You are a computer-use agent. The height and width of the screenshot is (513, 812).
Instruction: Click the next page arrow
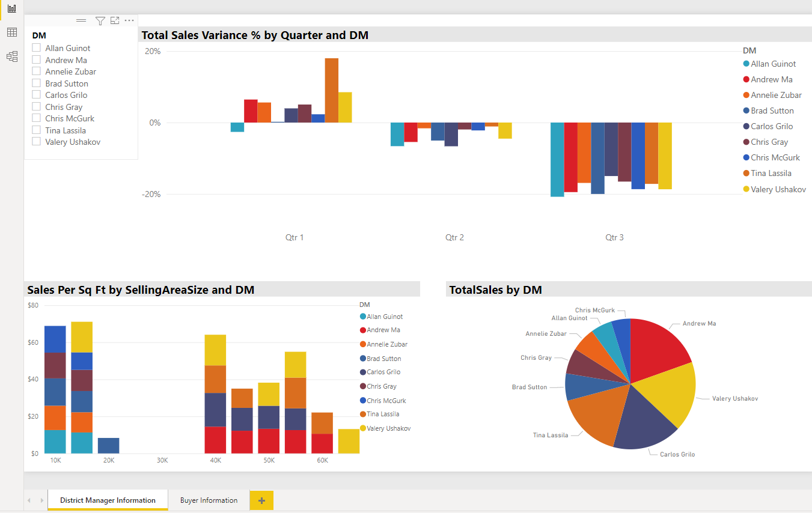[x=41, y=500]
